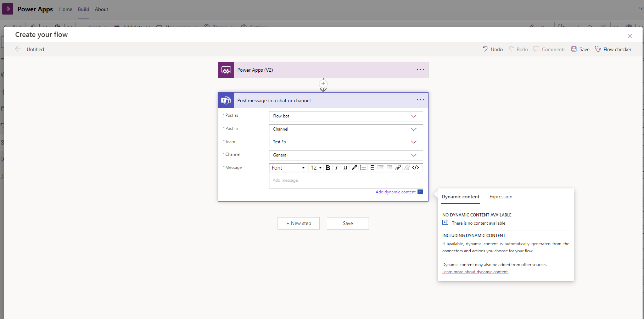Click the Teams icon on the action card
644x319 pixels.
[x=226, y=100]
